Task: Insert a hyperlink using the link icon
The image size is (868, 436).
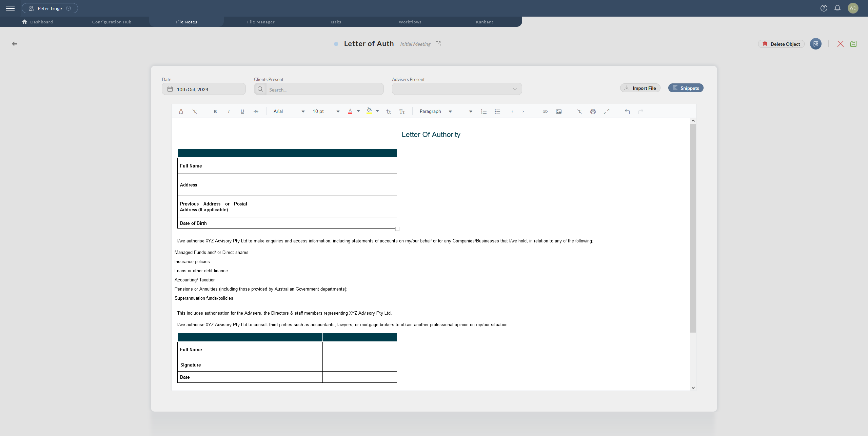Action: 545,111
